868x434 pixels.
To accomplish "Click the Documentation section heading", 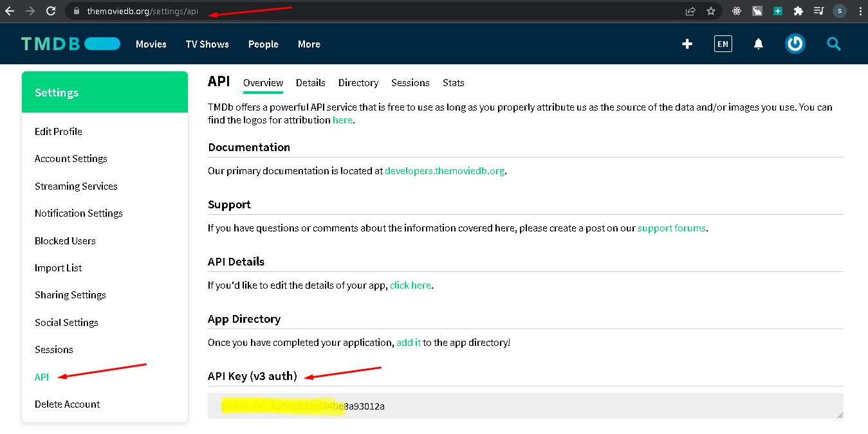I will (249, 147).
